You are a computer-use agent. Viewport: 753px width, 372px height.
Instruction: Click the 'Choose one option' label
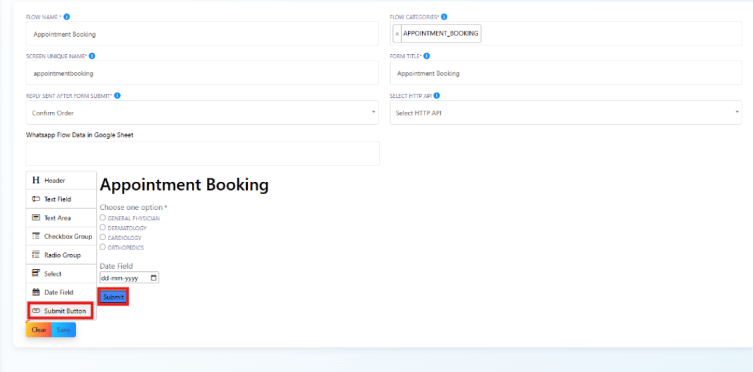click(x=131, y=207)
